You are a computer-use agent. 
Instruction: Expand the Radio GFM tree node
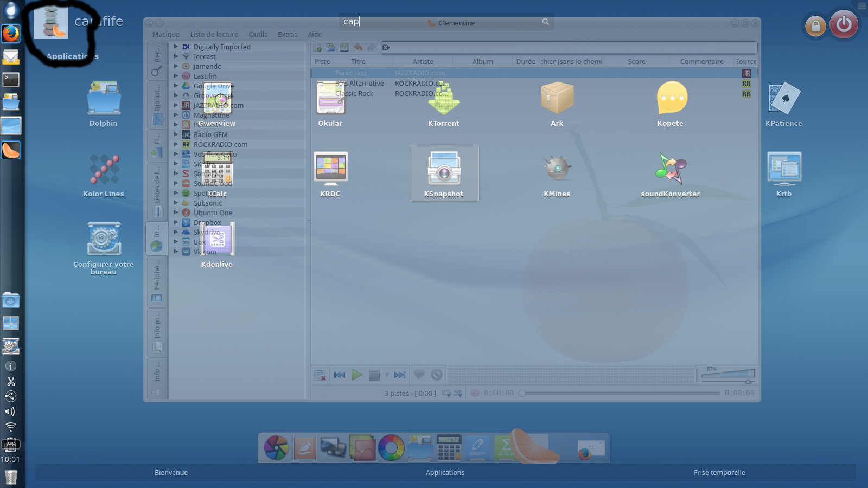tap(176, 134)
